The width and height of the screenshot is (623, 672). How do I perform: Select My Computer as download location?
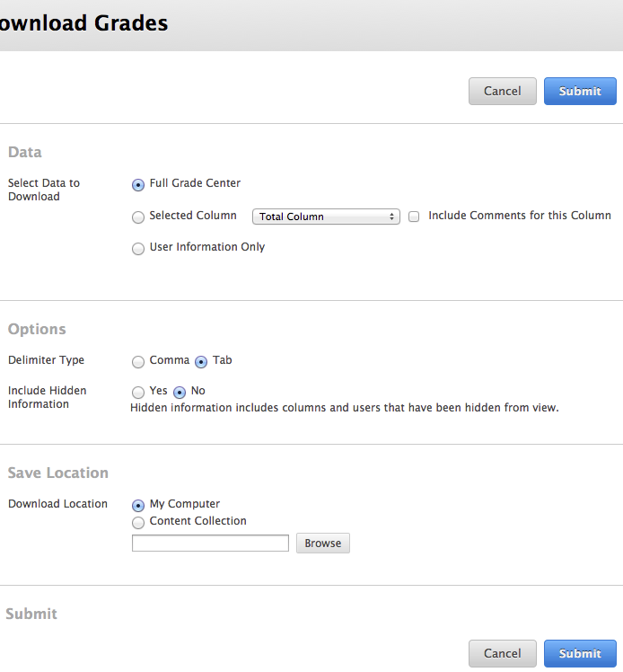pyautogui.click(x=138, y=506)
